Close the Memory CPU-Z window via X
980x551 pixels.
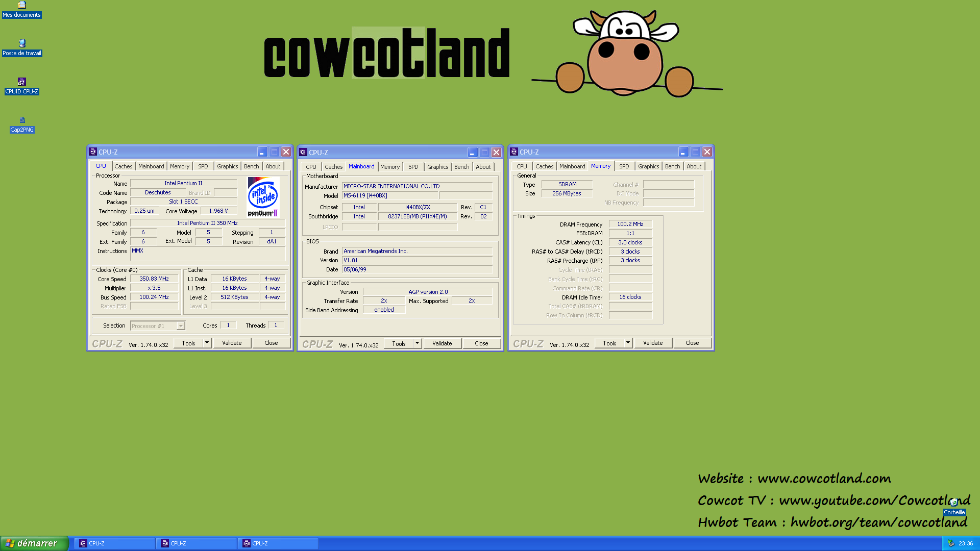coord(707,152)
